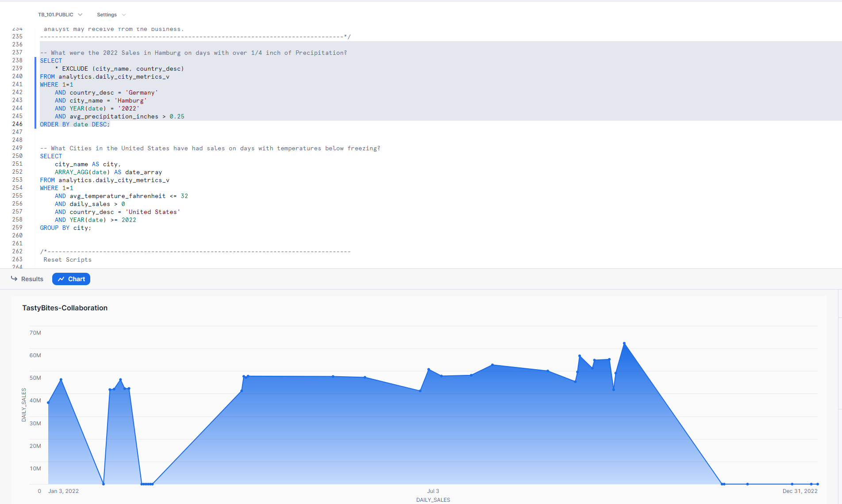Open the TB_101.PUBLIC schema selector
842x504 pixels.
click(56, 14)
